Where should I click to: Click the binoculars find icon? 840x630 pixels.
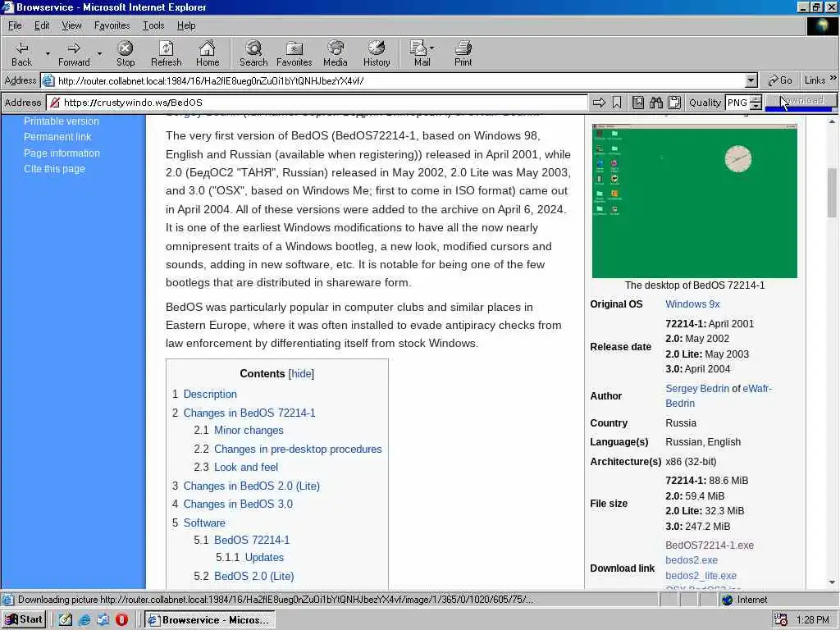[656, 103]
